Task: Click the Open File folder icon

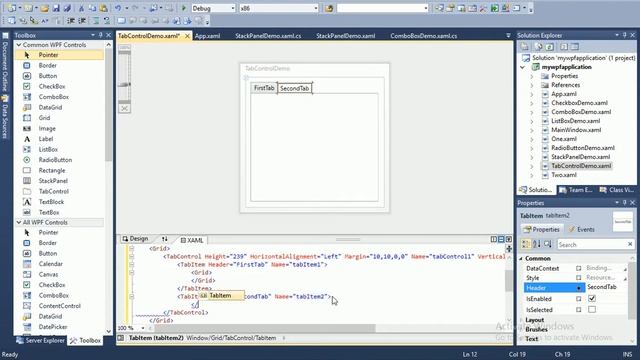Action: coord(44,8)
